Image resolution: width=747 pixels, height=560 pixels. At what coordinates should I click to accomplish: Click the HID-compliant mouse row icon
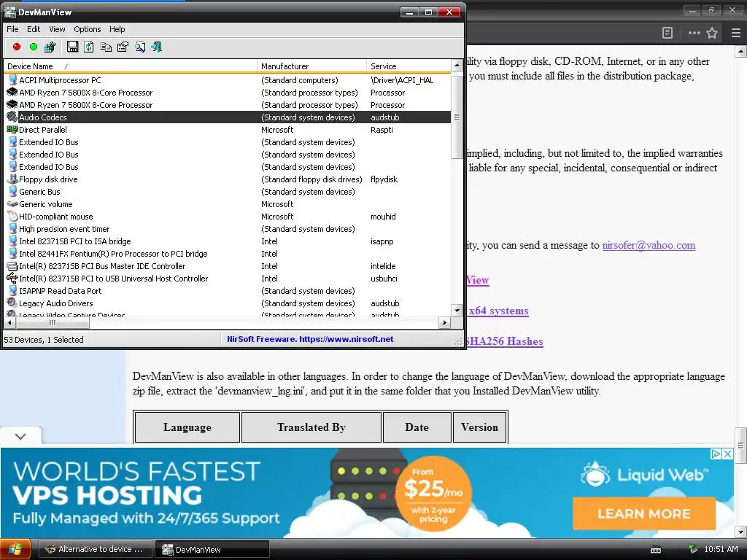click(13, 216)
